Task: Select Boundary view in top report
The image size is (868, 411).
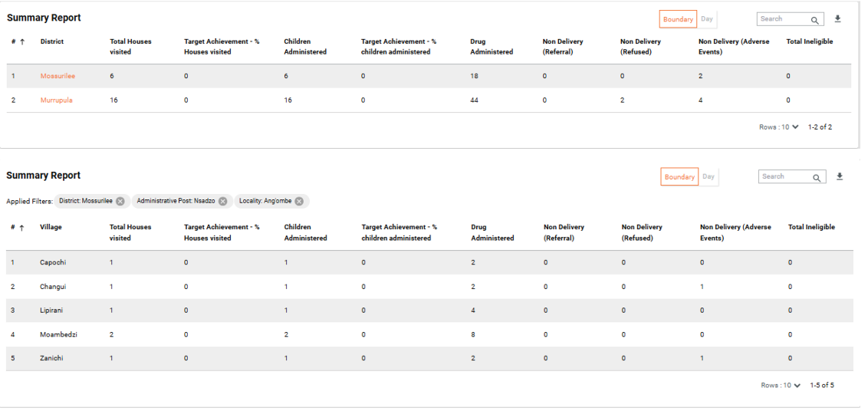Action: coord(678,19)
